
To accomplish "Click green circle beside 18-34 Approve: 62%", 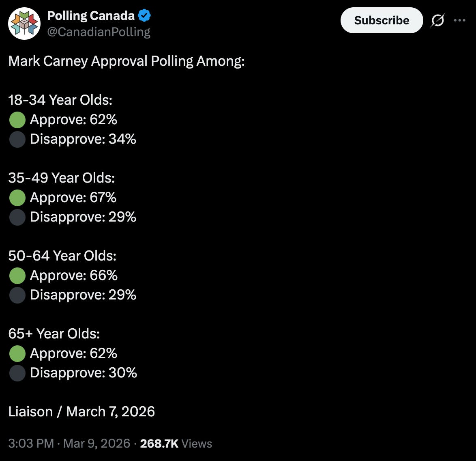I will [x=17, y=120].
